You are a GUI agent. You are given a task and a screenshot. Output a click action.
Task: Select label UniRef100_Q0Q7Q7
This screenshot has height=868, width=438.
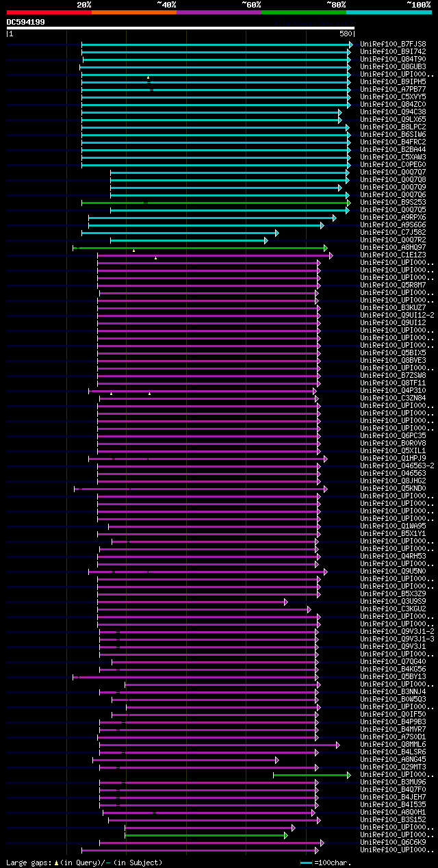click(x=393, y=172)
